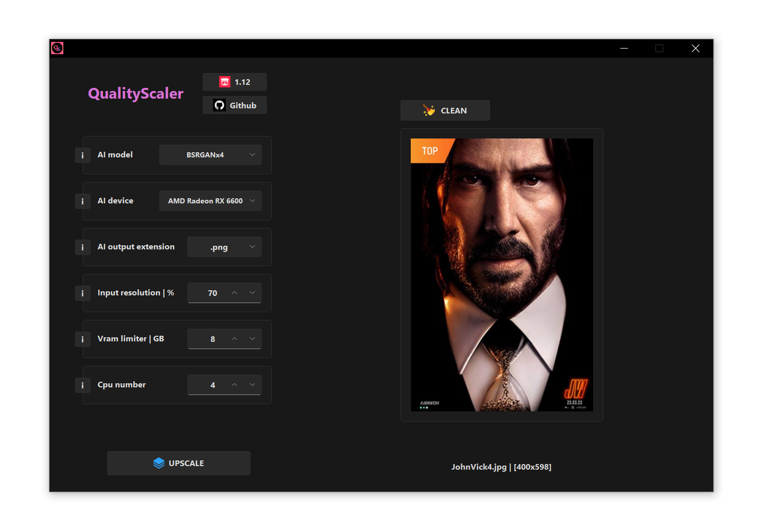Click the CLEAN button
This screenshot has width=773, height=532.
click(445, 110)
